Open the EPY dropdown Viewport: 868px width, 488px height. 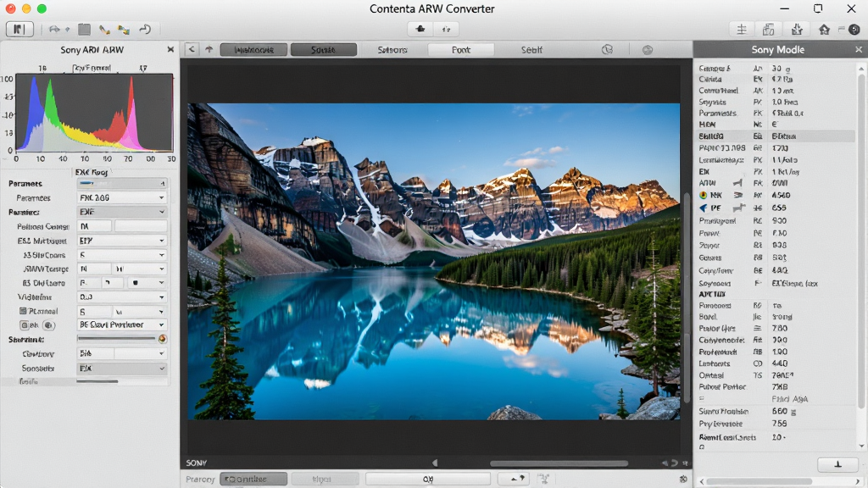pyautogui.click(x=122, y=241)
